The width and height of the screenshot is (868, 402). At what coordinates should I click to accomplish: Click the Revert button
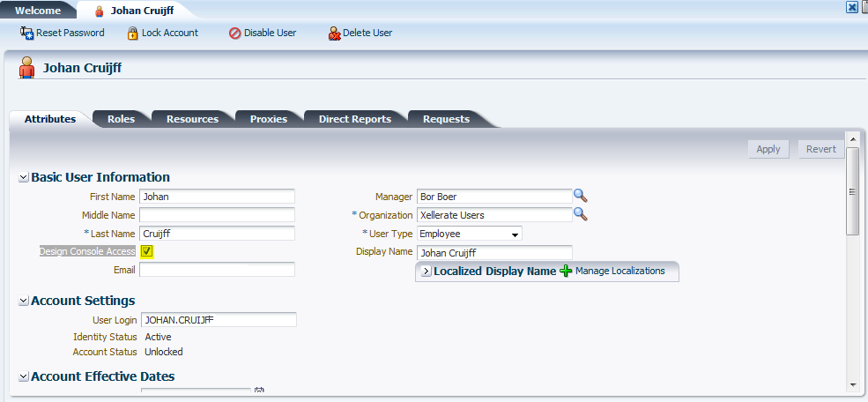[x=821, y=149]
